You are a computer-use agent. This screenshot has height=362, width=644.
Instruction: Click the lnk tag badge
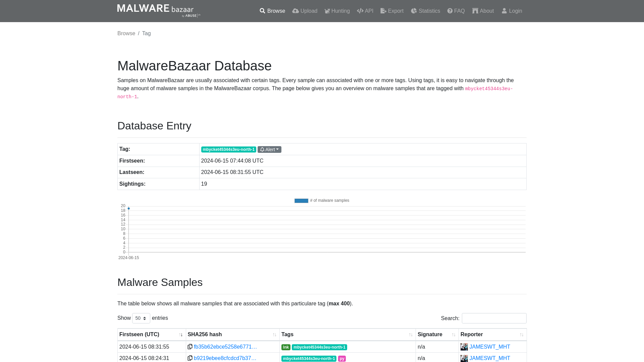tap(286, 347)
